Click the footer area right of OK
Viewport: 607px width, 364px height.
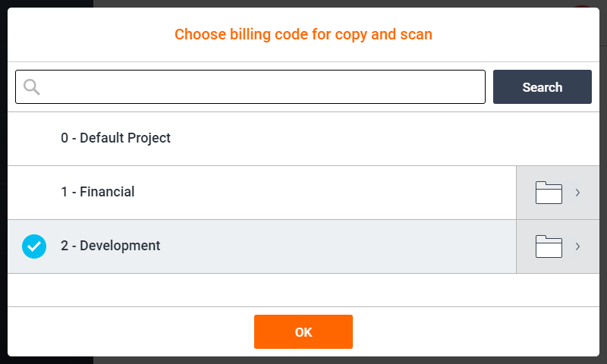478,331
